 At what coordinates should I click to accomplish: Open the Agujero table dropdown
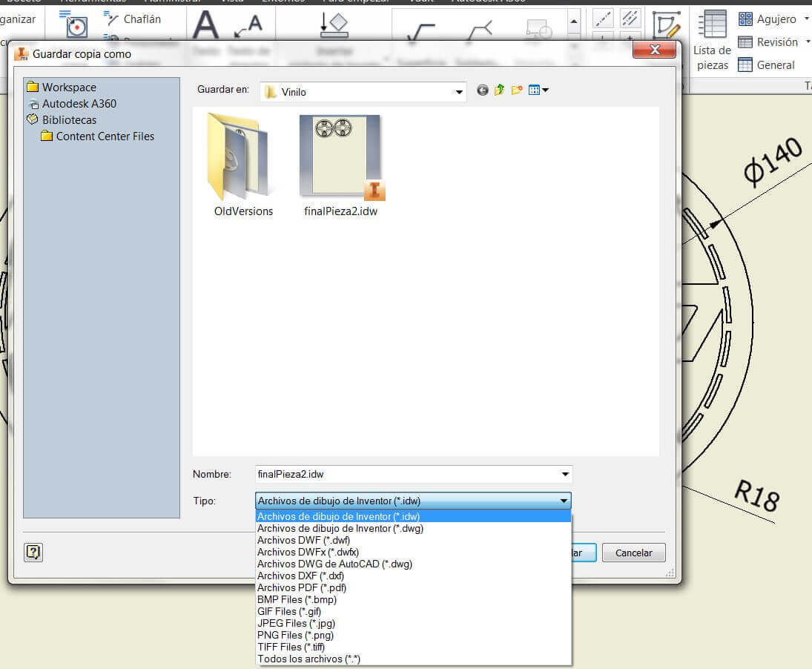tap(807, 19)
